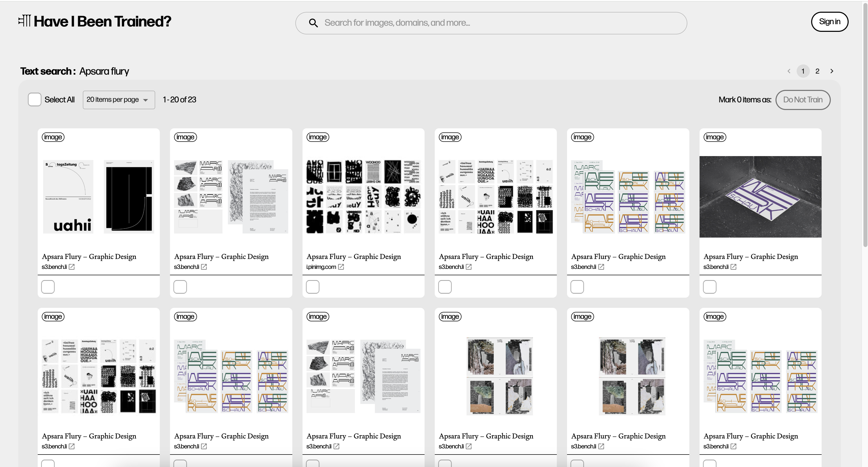Open external link icon of top-row Marc Arm stationery card
868x467 pixels.
204,267
